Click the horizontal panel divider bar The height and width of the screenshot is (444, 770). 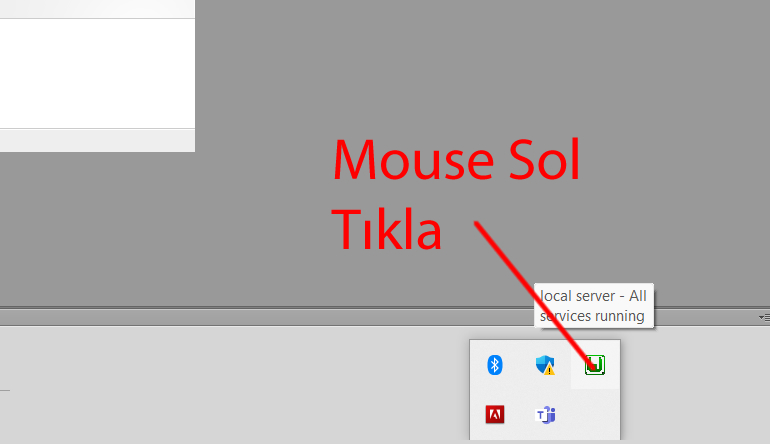pyautogui.click(x=300, y=308)
